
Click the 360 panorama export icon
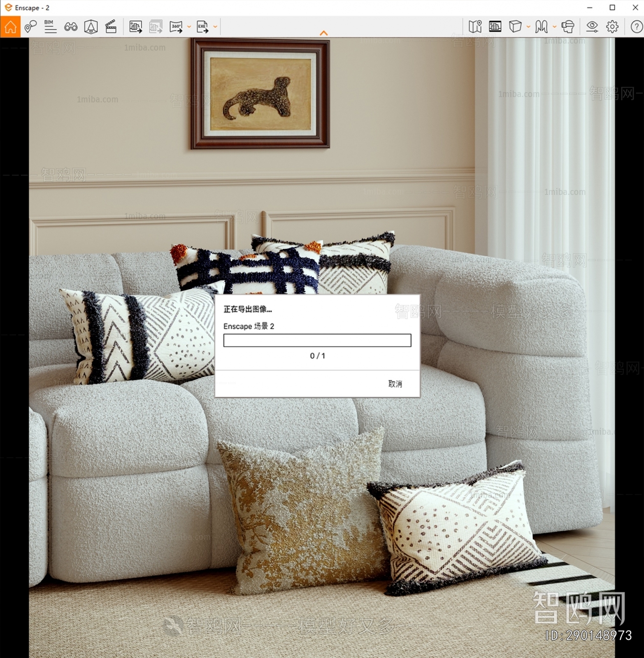[176, 27]
